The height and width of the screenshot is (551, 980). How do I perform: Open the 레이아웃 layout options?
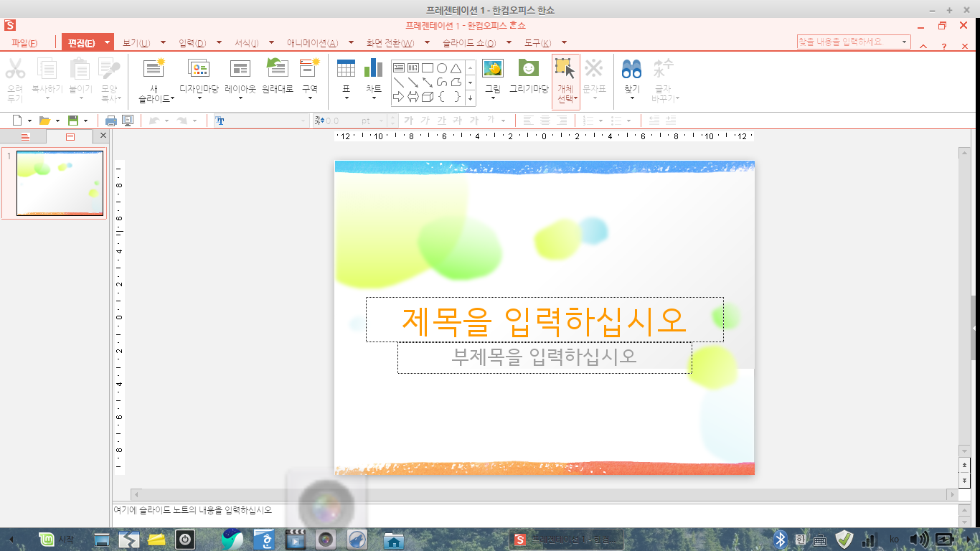[240, 68]
